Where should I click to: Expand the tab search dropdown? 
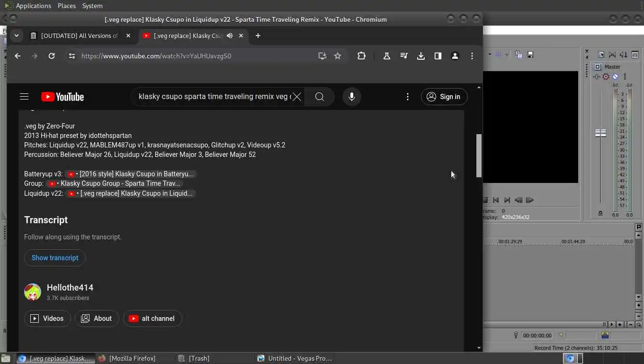(17, 36)
